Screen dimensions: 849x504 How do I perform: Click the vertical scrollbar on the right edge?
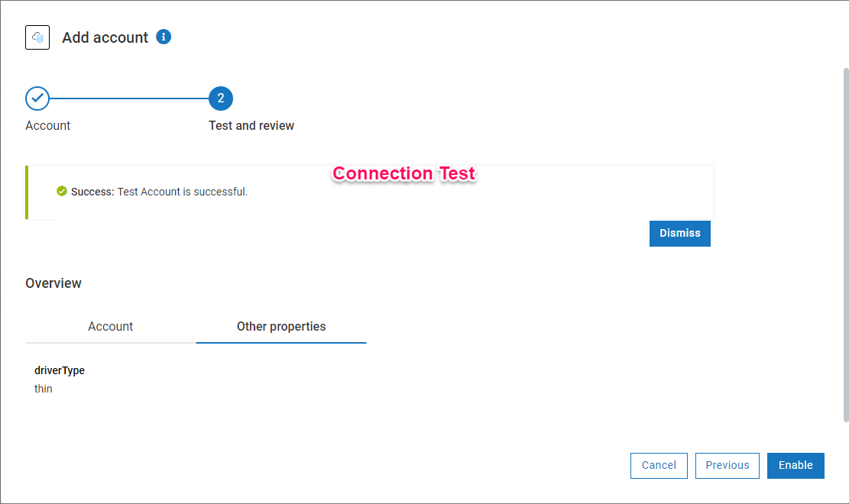pyautogui.click(x=845, y=244)
